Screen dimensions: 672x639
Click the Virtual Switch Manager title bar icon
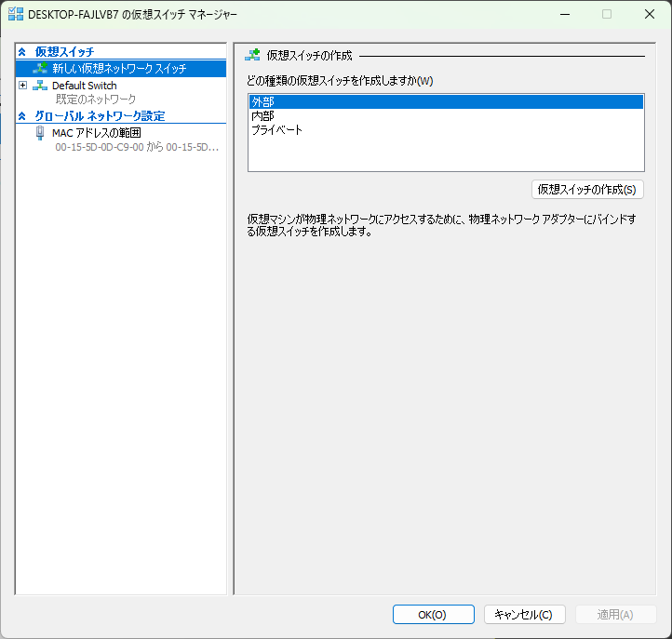[x=16, y=14]
